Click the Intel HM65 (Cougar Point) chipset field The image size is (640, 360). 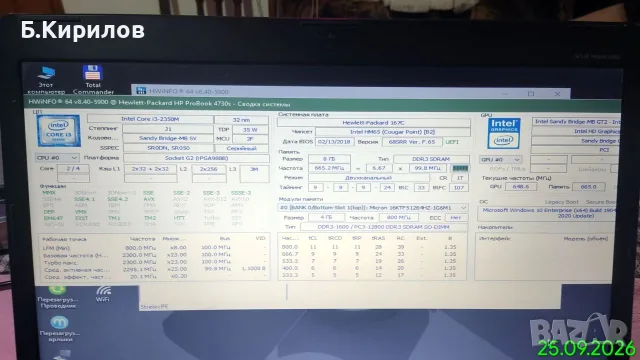click(393, 132)
